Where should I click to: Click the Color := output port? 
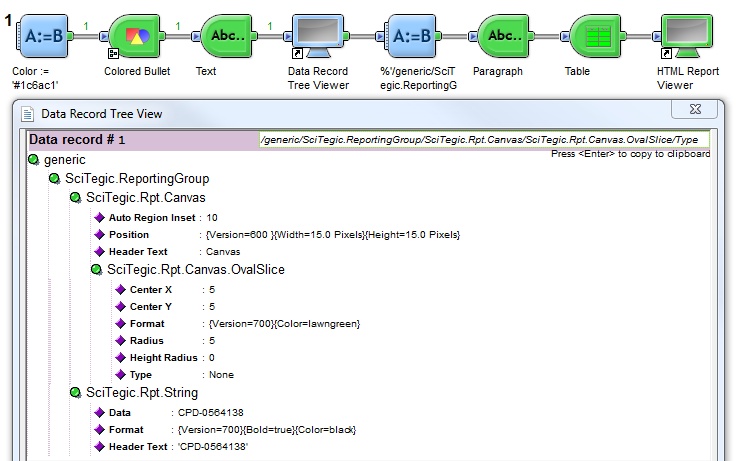(x=70, y=36)
